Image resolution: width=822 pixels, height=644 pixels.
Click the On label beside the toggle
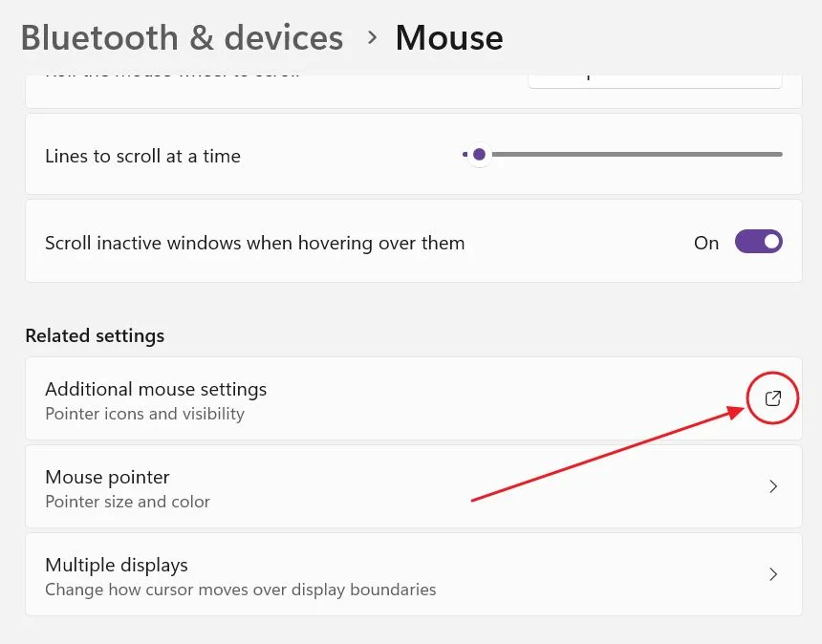coord(706,243)
